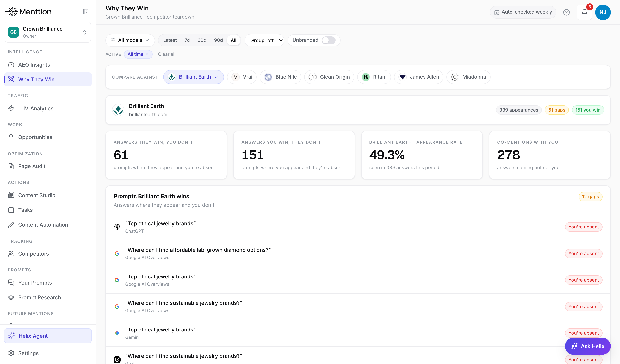
Task: Click the Grok icon on the last row
Action: 117,359
